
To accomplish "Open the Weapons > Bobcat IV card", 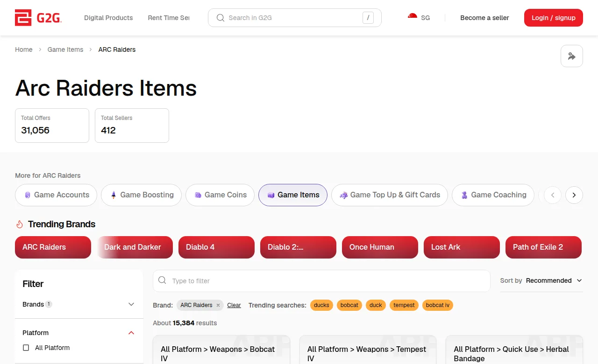I will pyautogui.click(x=221, y=350).
